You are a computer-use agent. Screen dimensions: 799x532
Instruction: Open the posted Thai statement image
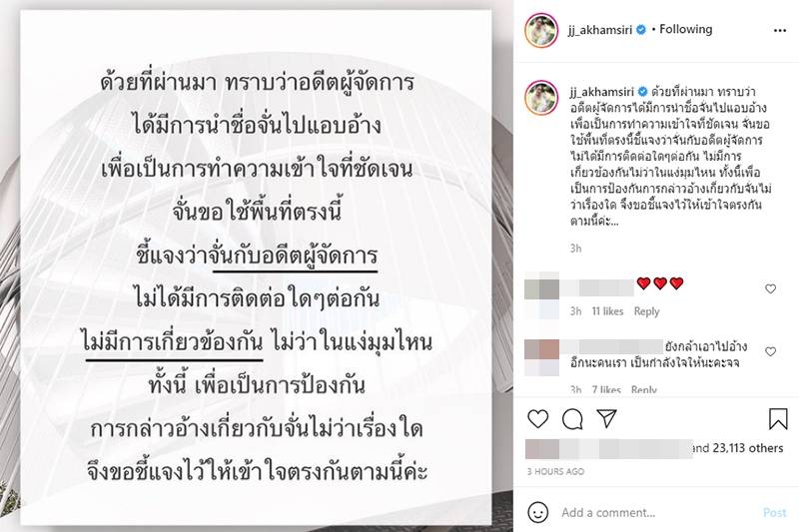click(257, 267)
